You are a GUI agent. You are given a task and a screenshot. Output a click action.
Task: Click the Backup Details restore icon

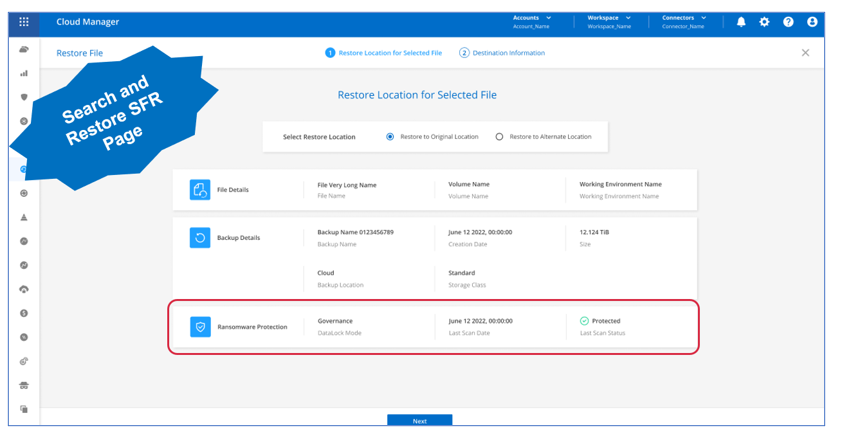(x=200, y=238)
